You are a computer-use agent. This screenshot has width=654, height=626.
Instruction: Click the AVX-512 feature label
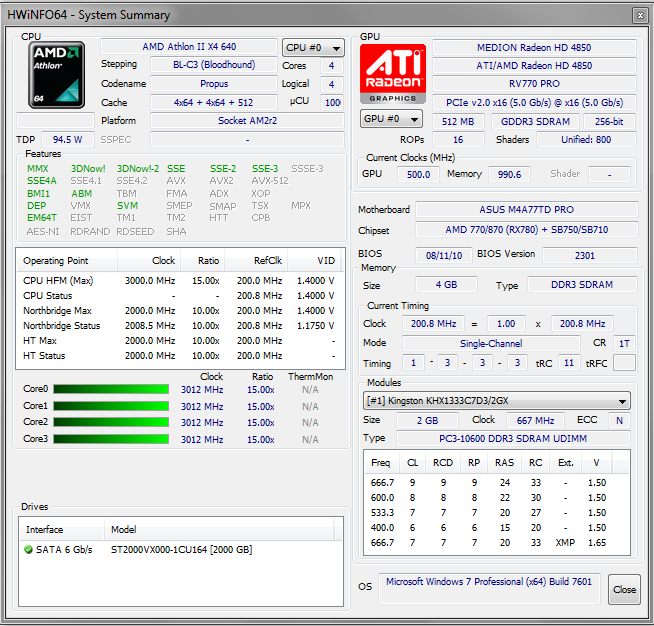pyautogui.click(x=270, y=181)
